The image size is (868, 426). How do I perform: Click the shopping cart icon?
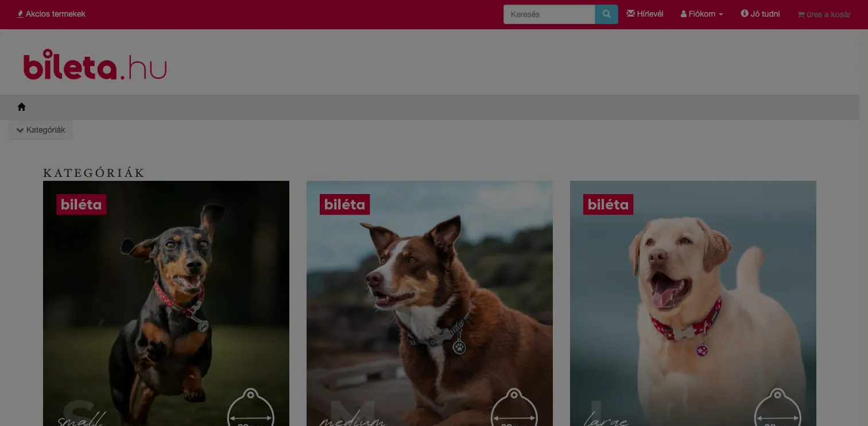[801, 14]
